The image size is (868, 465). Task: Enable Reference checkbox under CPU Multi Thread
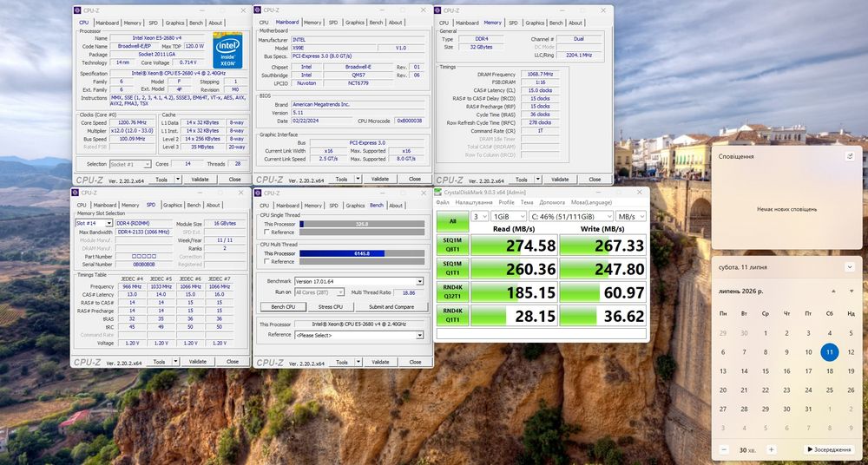click(266, 261)
